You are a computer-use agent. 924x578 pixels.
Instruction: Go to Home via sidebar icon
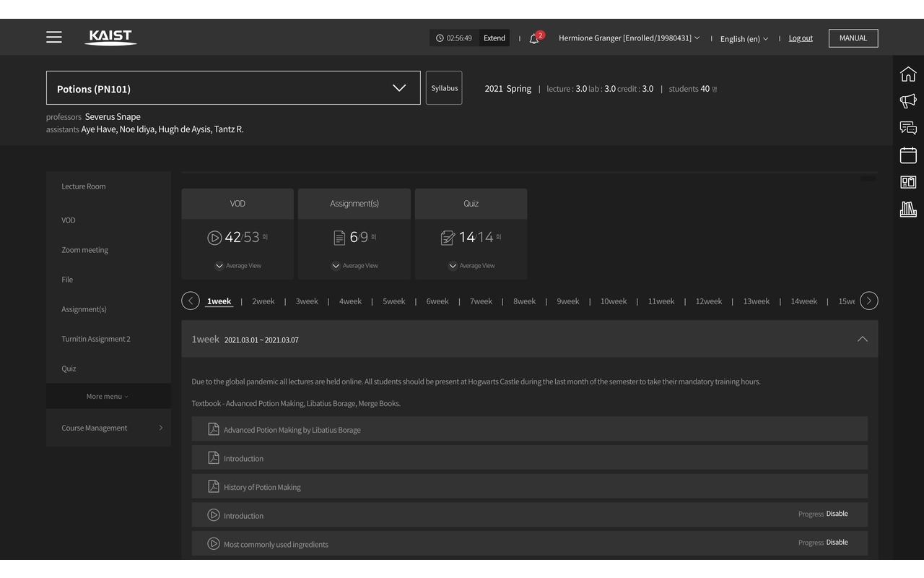[908, 74]
